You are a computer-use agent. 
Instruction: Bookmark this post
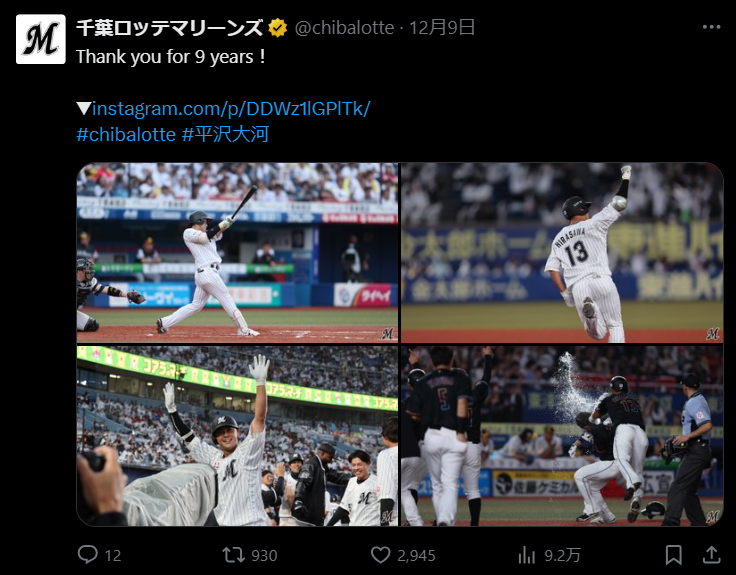(x=674, y=555)
